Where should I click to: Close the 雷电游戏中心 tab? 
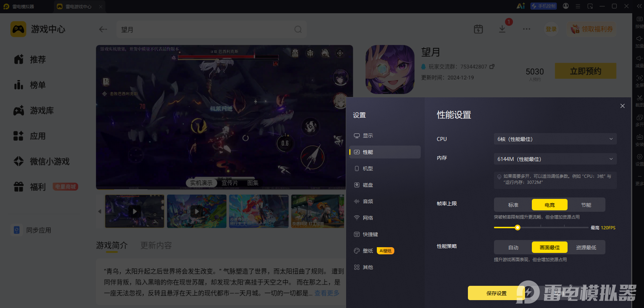point(101,6)
